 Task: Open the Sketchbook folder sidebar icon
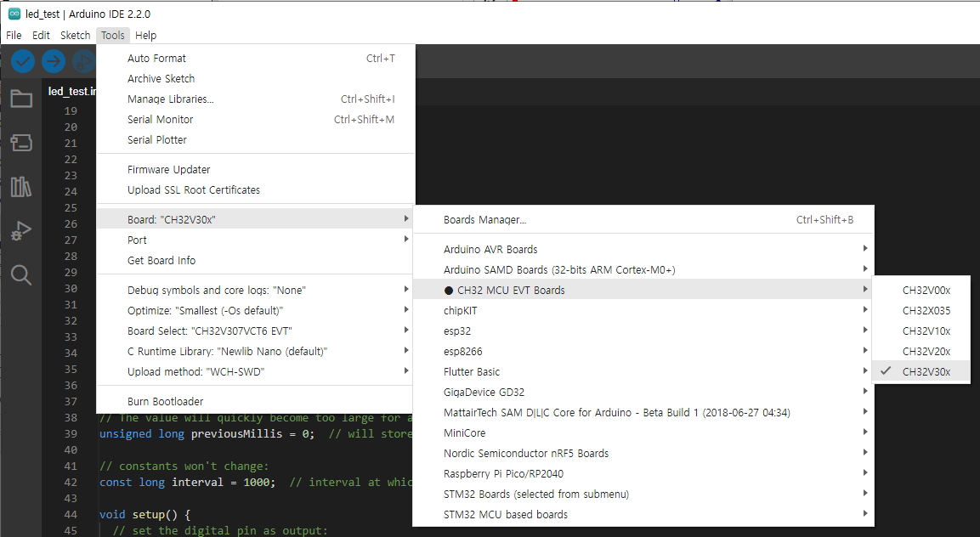coord(21,99)
